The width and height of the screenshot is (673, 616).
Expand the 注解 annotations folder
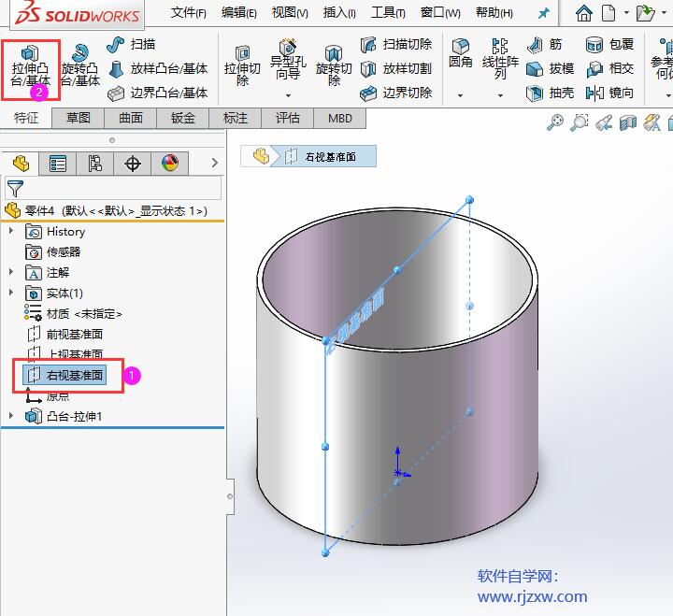pos(11,272)
